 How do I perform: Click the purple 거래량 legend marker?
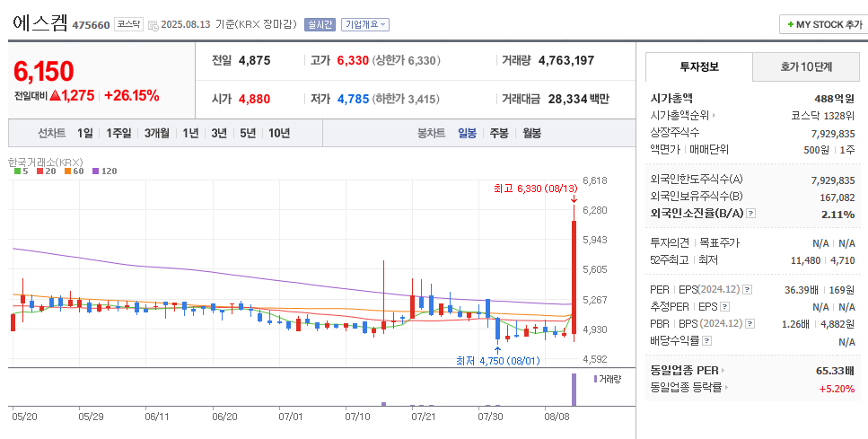pyautogui.click(x=595, y=379)
